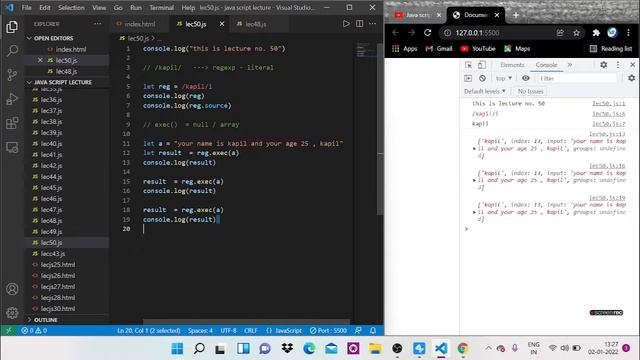Image resolution: width=640 pixels, height=360 pixels.
Task: Open Gmail bookmark
Action: (x=439, y=49)
